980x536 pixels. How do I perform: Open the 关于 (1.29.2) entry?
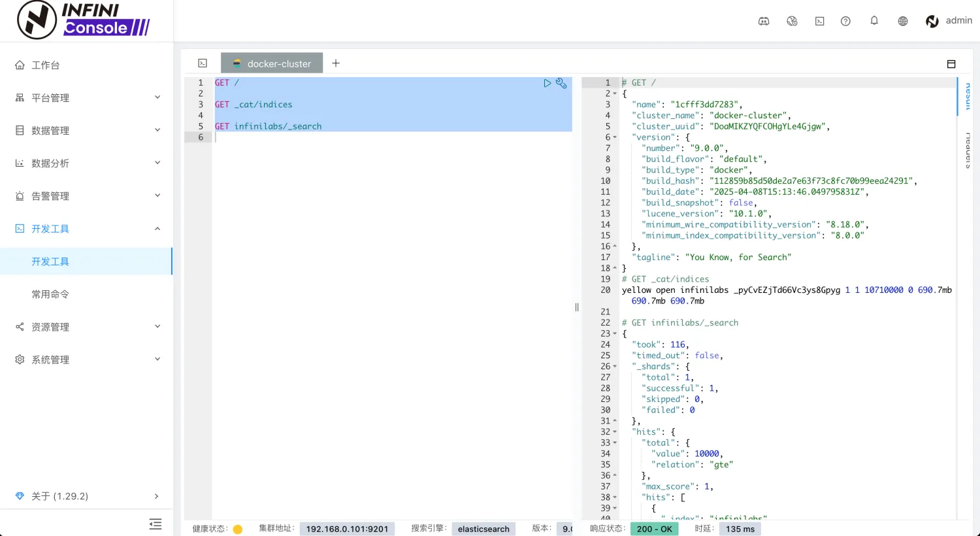[86, 496]
